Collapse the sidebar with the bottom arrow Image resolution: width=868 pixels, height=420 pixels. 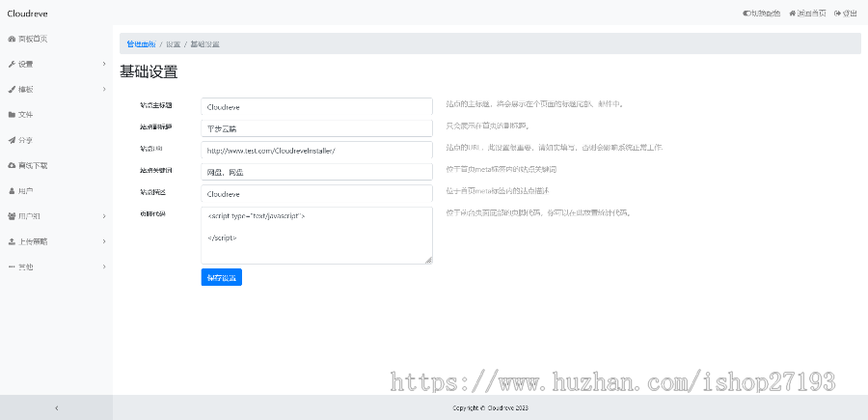[57, 407]
